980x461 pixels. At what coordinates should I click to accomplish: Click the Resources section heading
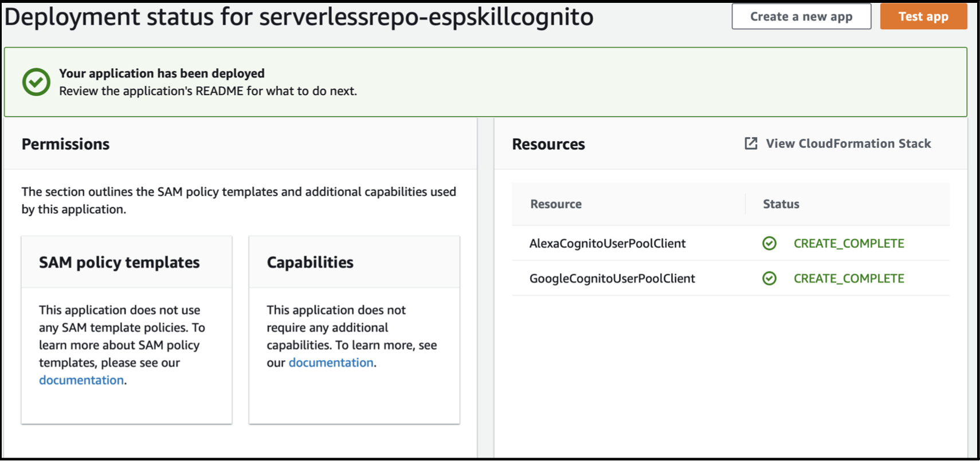pos(548,144)
